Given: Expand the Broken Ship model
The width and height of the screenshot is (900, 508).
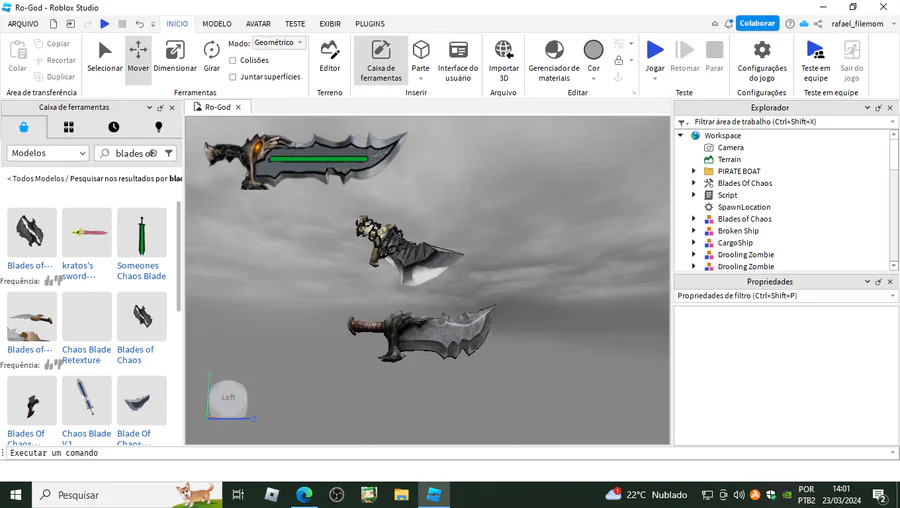Looking at the screenshot, I should [693, 231].
